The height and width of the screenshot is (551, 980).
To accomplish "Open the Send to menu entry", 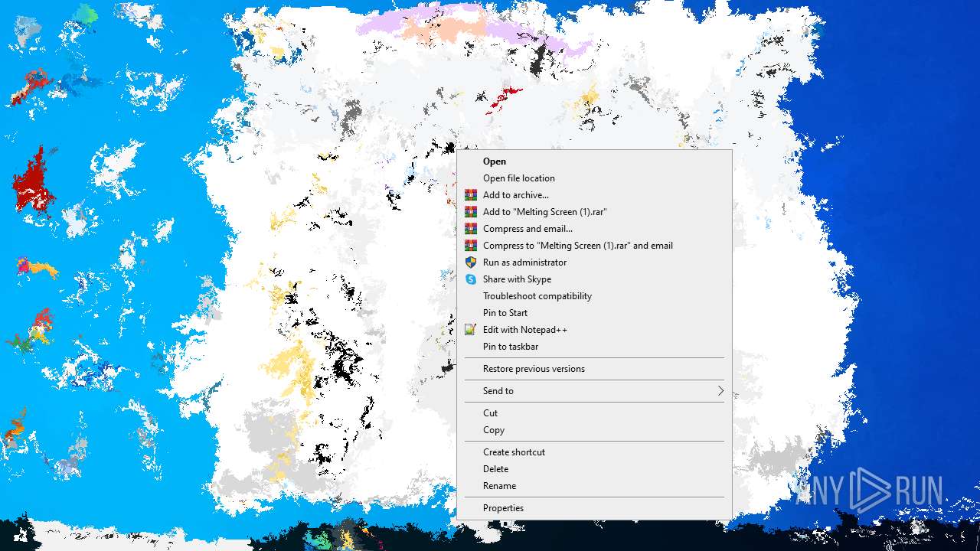I will (594, 391).
